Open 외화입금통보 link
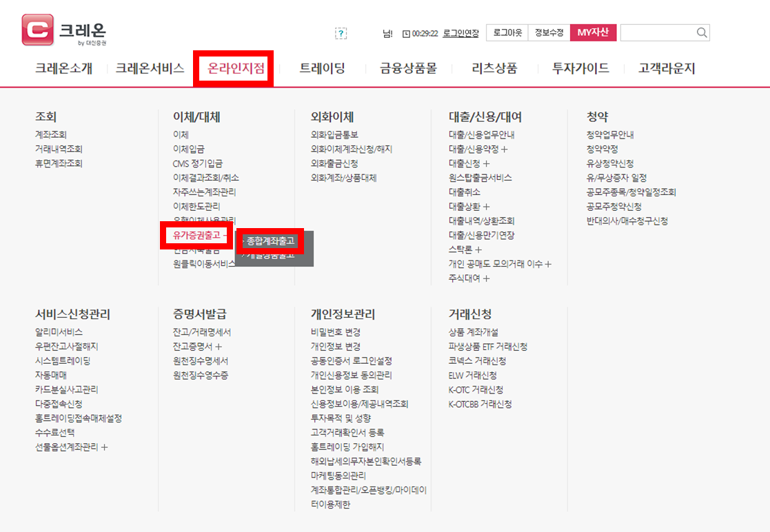This screenshot has width=770, height=532. click(334, 134)
